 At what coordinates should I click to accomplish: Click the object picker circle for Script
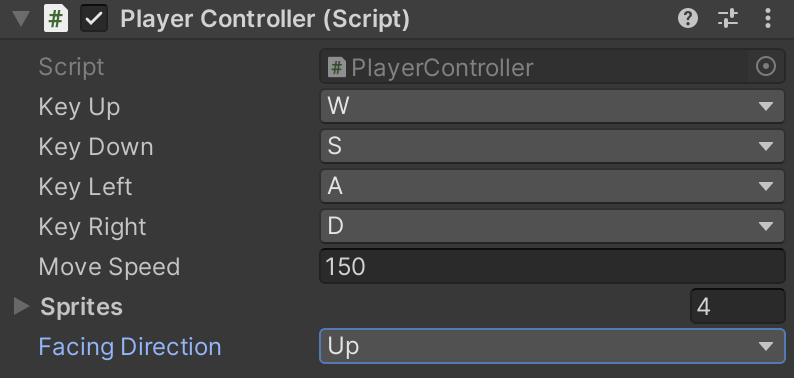click(766, 66)
